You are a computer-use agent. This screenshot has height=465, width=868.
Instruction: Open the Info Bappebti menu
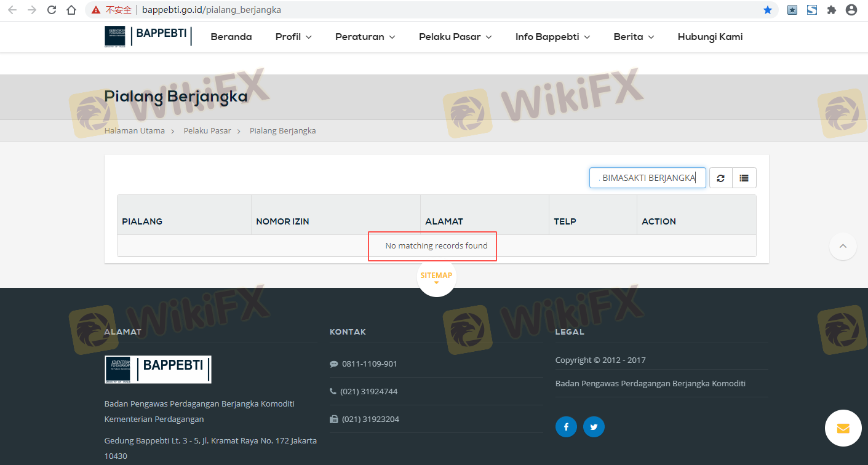(552, 37)
